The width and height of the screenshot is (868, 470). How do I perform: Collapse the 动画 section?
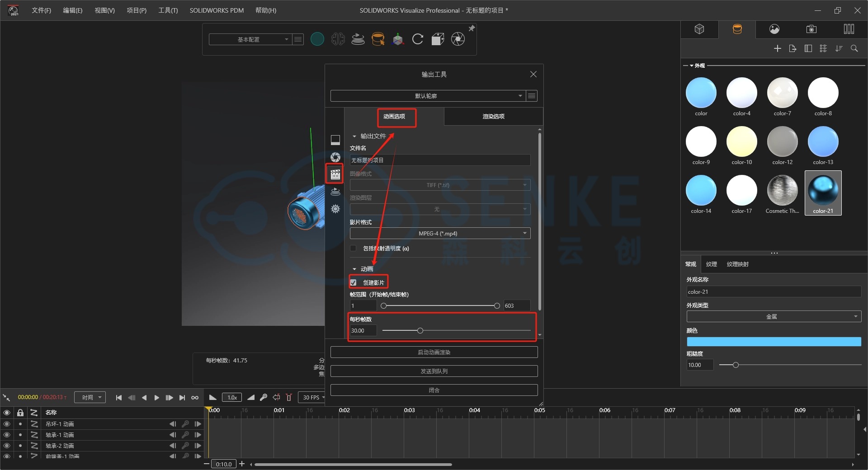pyautogui.click(x=354, y=269)
